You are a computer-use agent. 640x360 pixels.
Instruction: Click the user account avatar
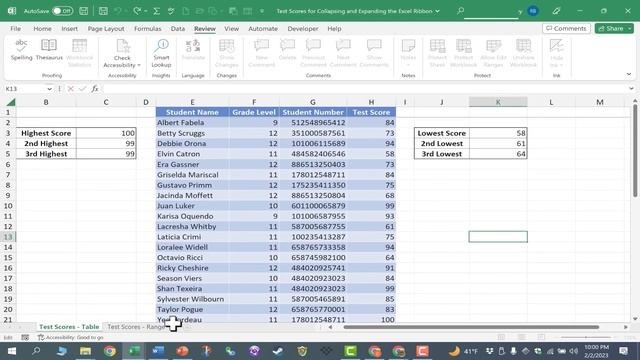533,11
